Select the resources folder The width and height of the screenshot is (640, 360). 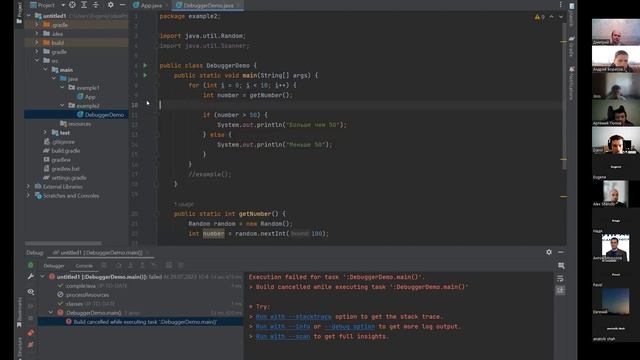tap(76, 124)
